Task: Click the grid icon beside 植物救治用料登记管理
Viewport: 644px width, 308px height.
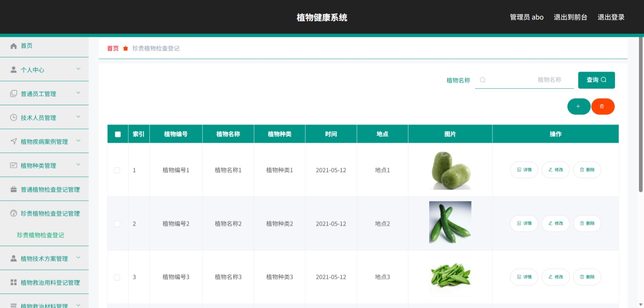Action: (14, 282)
